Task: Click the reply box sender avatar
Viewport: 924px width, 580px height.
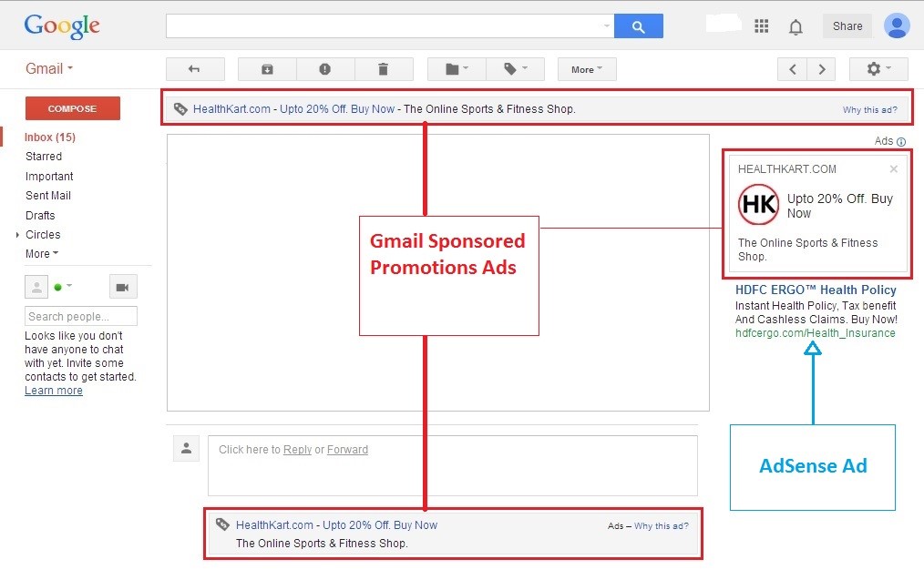Action: 186,448
